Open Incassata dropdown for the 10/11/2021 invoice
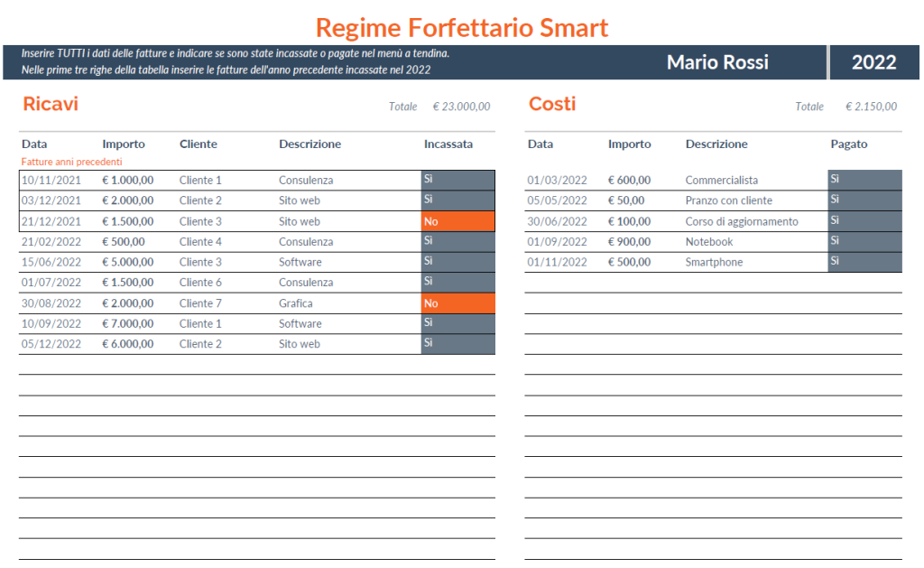 (x=457, y=180)
